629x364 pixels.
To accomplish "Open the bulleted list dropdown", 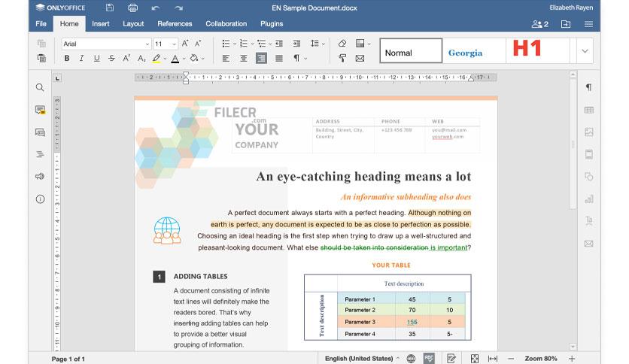I will 234,44.
